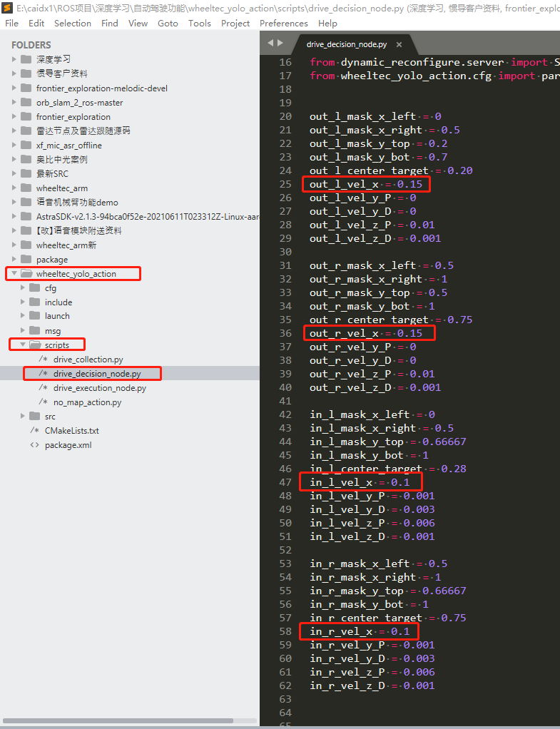Click line number 47 in gutter
This screenshot has width=560, height=729.
click(285, 482)
